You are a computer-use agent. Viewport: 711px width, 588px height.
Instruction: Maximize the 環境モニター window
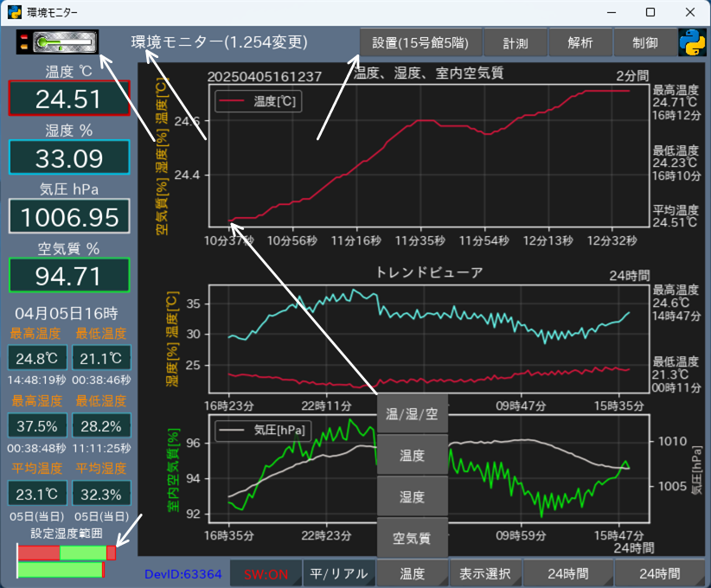click(x=650, y=12)
